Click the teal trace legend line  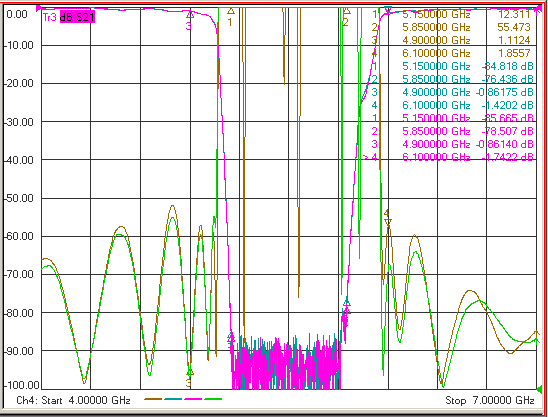173,399
